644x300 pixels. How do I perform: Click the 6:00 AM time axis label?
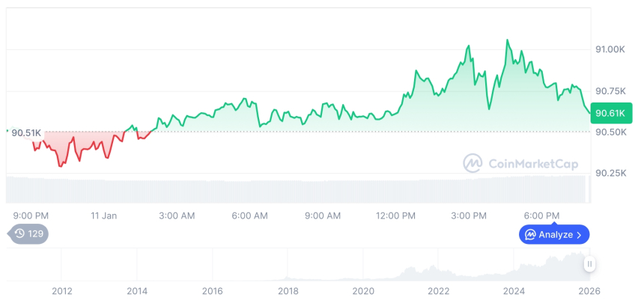(249, 216)
